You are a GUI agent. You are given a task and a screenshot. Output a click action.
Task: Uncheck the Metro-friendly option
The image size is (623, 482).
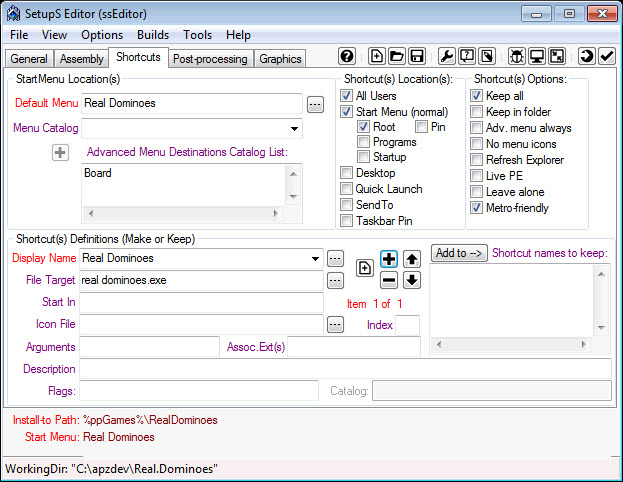click(x=476, y=207)
